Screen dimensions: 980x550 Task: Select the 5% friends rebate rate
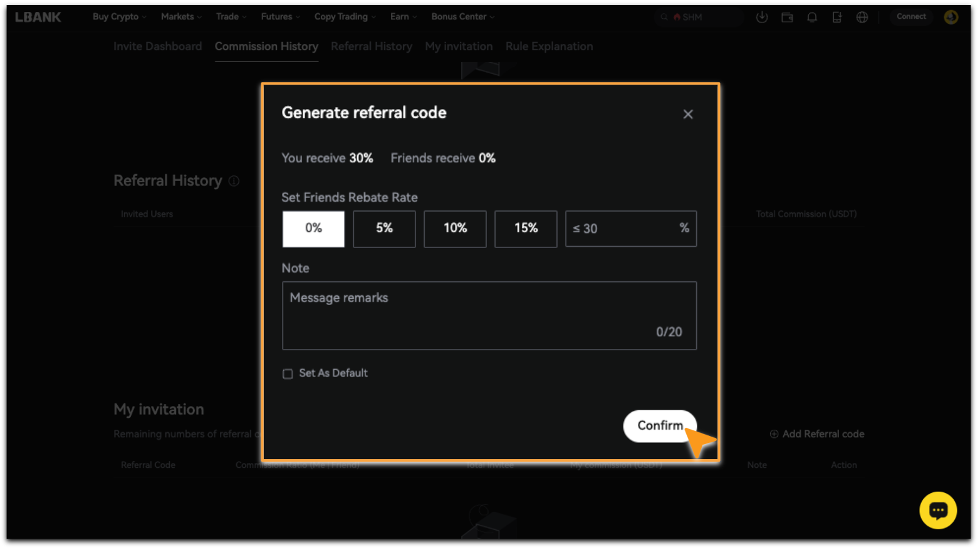click(384, 229)
